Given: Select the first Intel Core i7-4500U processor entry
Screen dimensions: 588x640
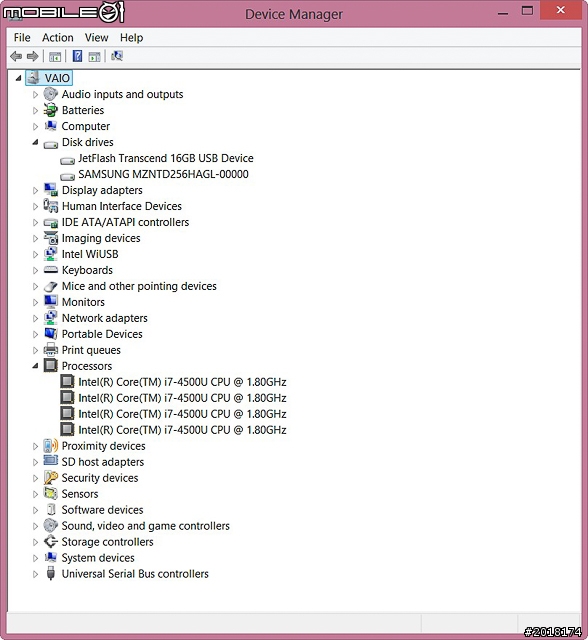Looking at the screenshot, I should pos(182,382).
